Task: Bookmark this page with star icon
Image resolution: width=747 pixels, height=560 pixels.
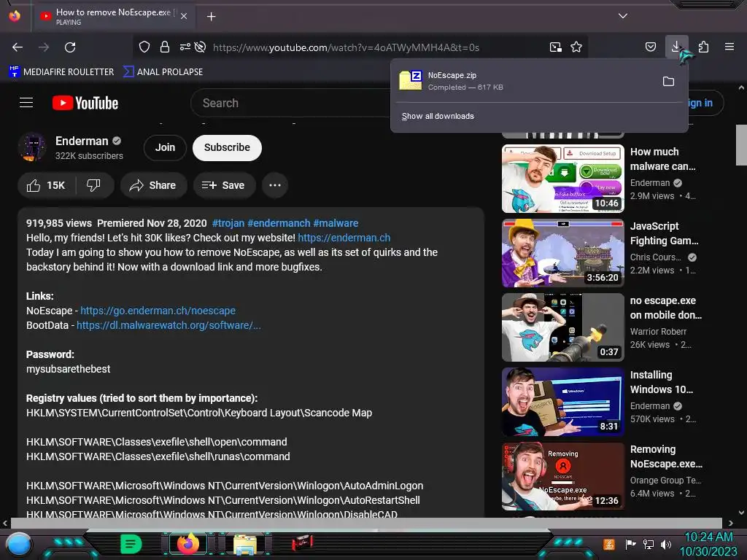Action: tap(576, 47)
